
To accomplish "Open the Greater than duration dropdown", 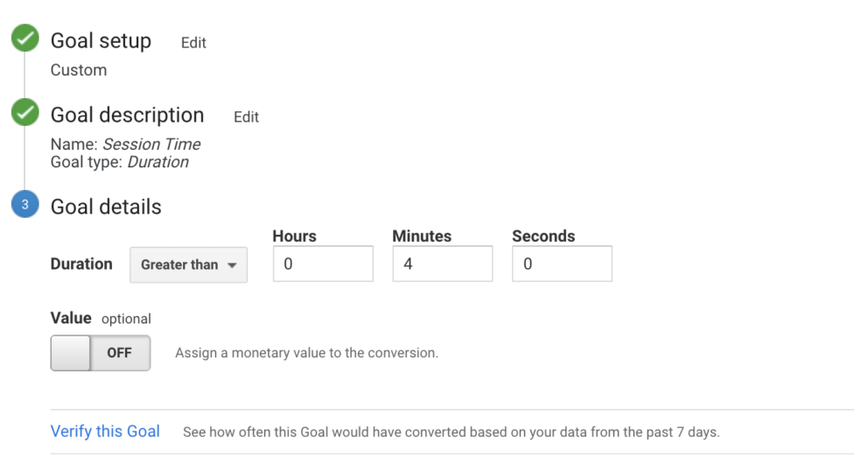I will 188,264.
